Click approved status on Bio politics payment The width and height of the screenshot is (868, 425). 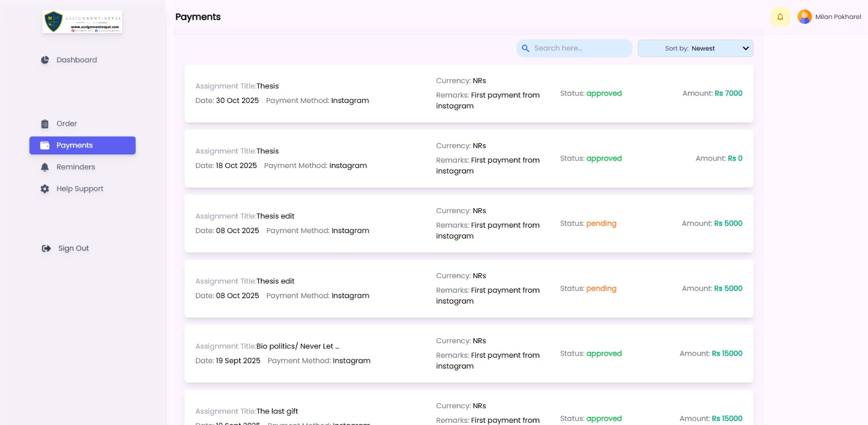[604, 353]
